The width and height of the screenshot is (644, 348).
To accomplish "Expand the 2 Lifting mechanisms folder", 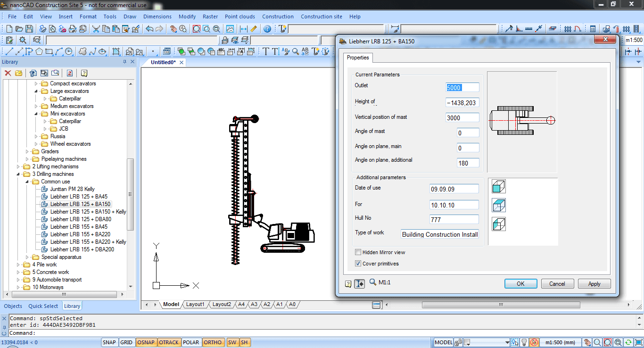I will pyautogui.click(x=18, y=166).
